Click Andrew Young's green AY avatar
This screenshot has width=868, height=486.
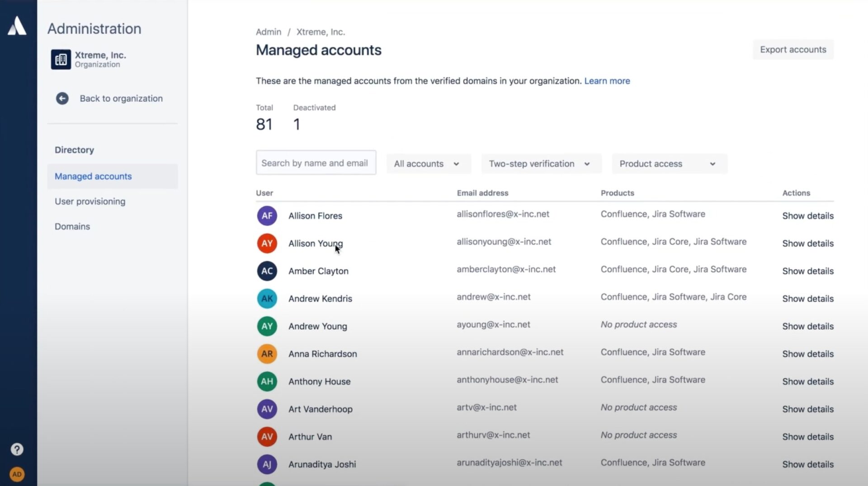(267, 326)
